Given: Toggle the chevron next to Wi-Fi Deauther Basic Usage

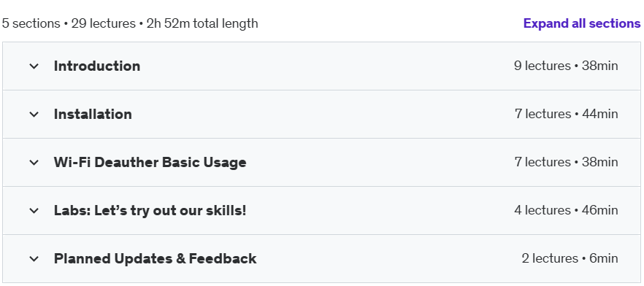Looking at the screenshot, I should [x=34, y=163].
